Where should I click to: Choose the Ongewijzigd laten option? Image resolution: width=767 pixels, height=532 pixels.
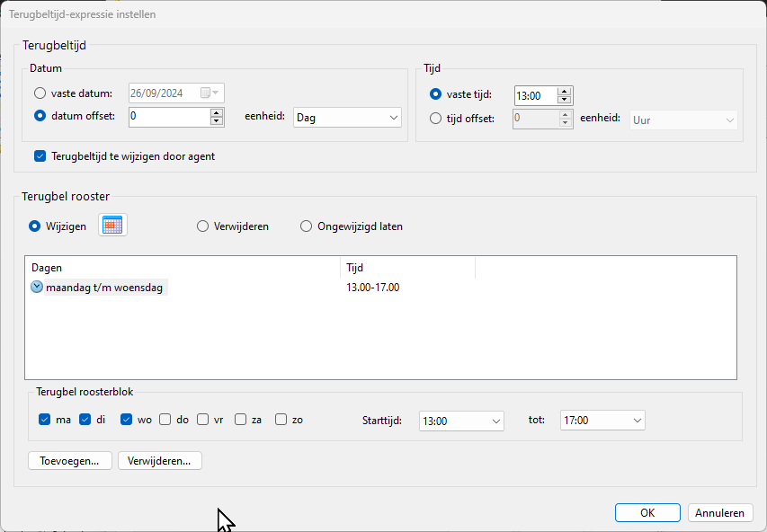[307, 226]
